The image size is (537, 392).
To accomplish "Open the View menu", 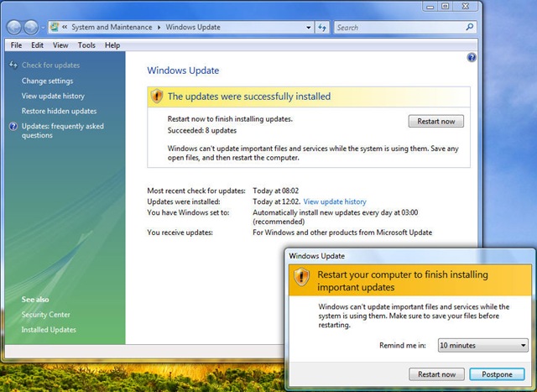I will [x=60, y=45].
